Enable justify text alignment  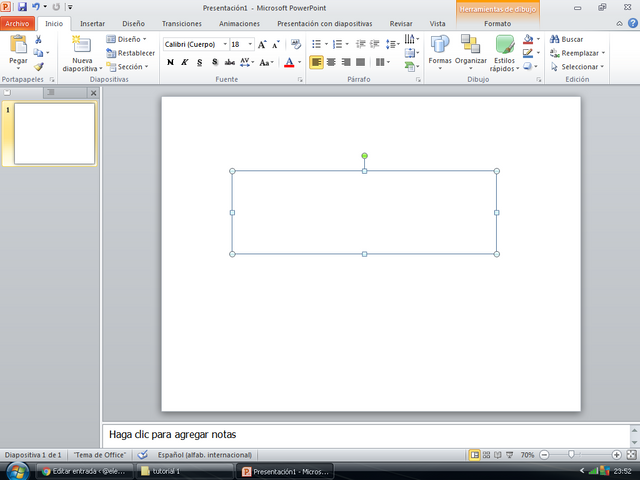click(360, 62)
